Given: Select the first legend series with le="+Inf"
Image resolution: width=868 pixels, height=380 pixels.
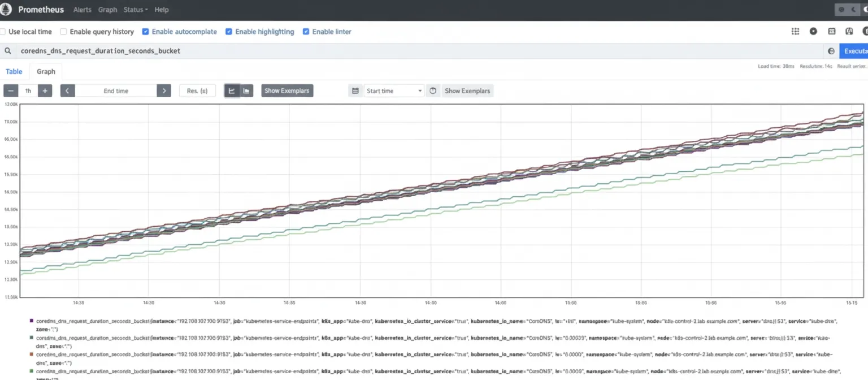Looking at the screenshot, I should (x=437, y=325).
